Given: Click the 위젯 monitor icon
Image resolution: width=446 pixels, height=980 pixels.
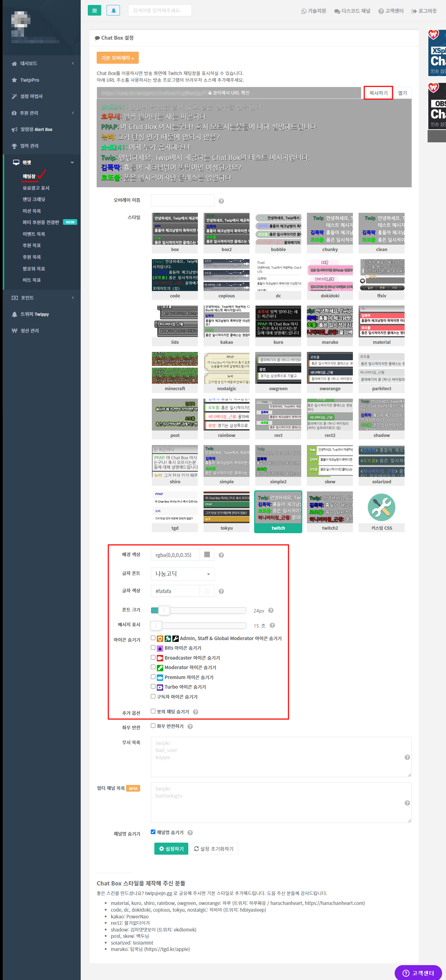Looking at the screenshot, I should click(x=16, y=163).
